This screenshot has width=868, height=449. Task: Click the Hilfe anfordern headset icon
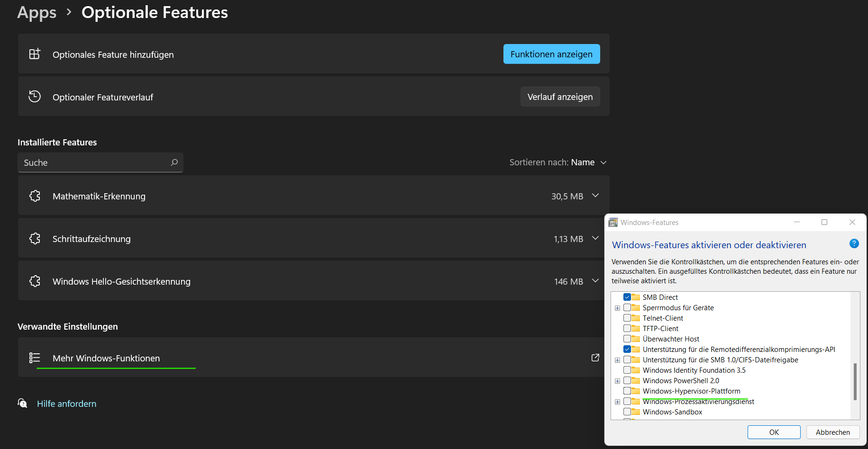(22, 403)
